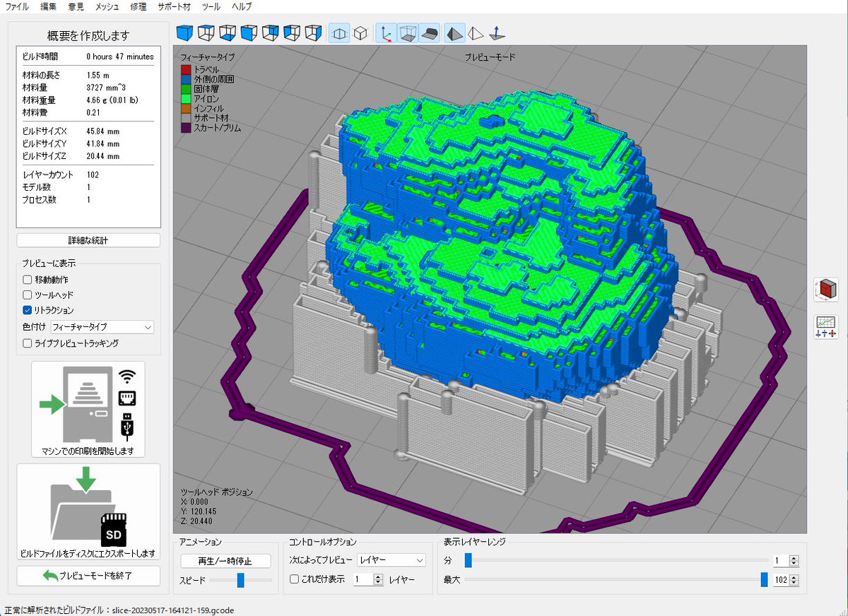Viewport: 848px width, 616px height.
Task: Click 材料量 value 3727 mm^3
Action: pyautogui.click(x=106, y=88)
